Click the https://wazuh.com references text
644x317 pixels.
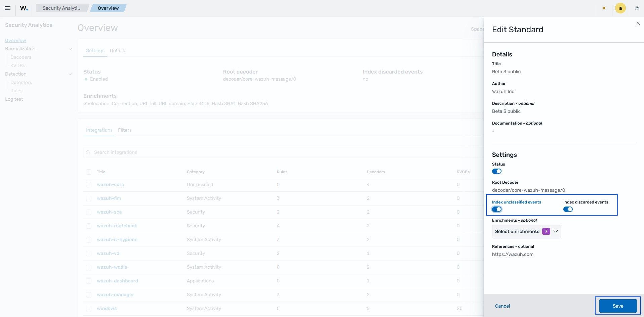tap(513, 254)
